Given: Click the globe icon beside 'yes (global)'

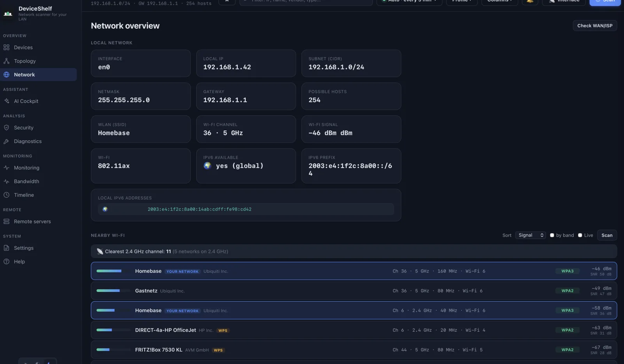Looking at the screenshot, I should [207, 166].
